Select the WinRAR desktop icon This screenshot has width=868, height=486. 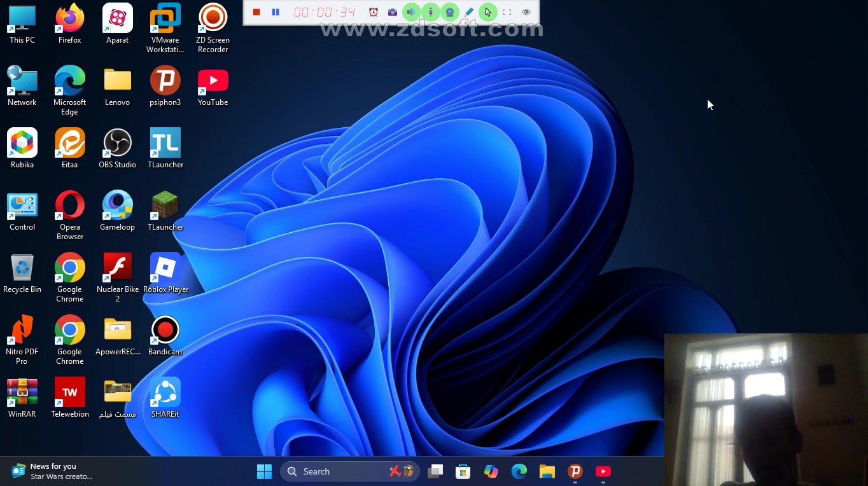[x=22, y=398]
